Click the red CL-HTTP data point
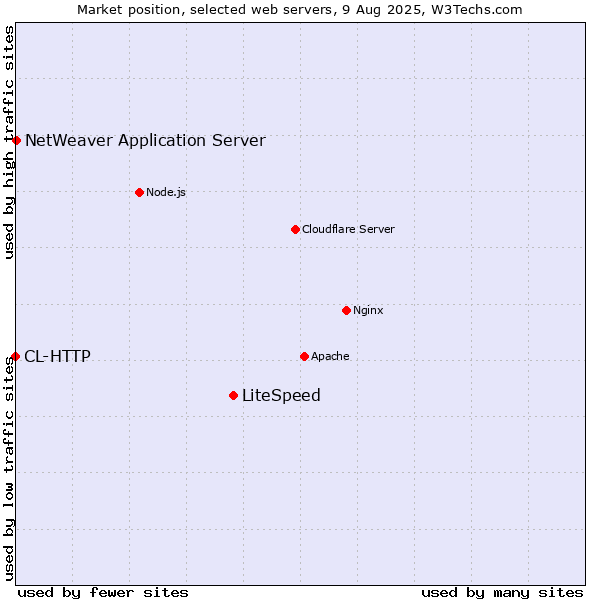Image resolution: width=600 pixels, height=600 pixels. click(16, 356)
